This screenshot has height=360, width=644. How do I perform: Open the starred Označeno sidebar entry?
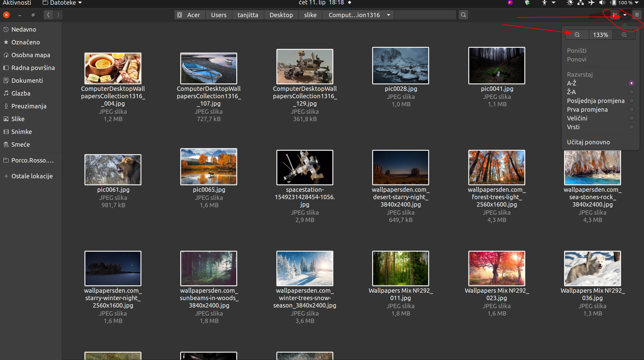(31, 42)
